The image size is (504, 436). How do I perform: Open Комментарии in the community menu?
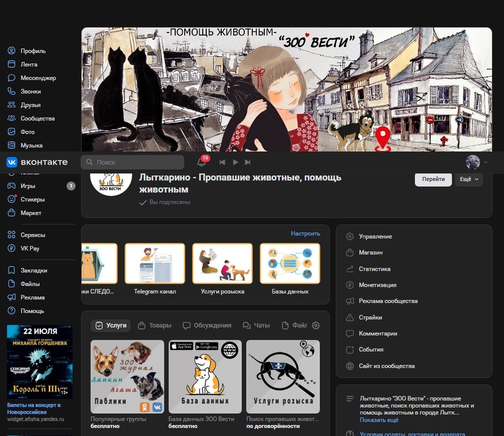click(371, 333)
